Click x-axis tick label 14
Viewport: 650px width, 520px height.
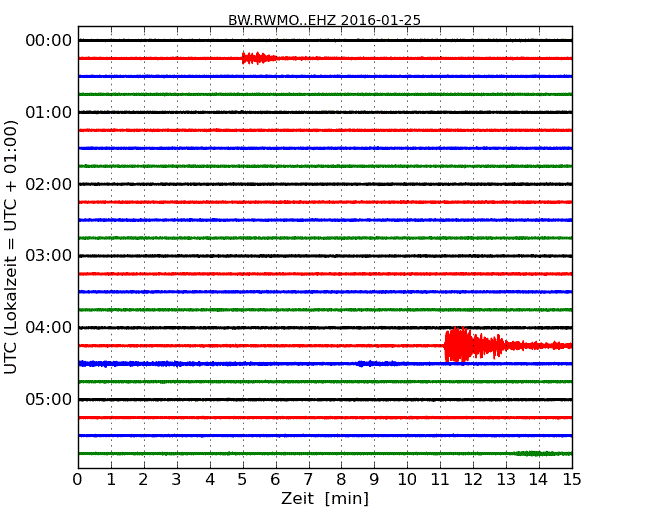[x=539, y=480]
